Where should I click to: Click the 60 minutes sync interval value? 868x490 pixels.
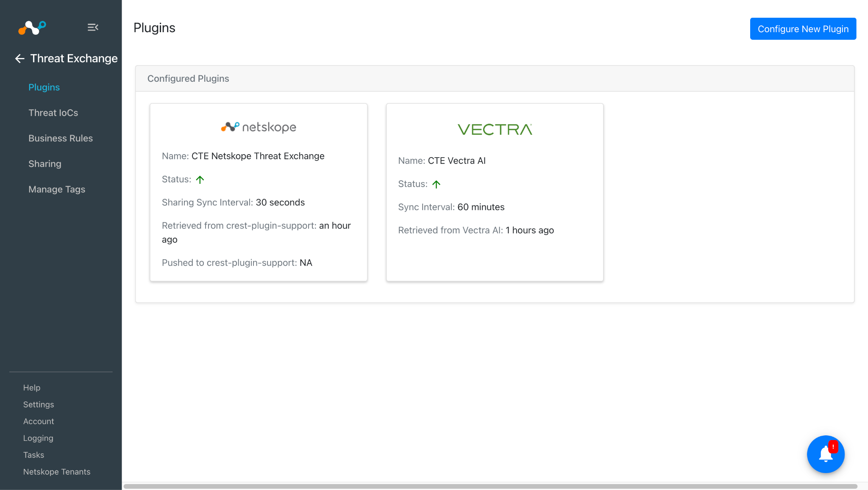pyautogui.click(x=481, y=207)
